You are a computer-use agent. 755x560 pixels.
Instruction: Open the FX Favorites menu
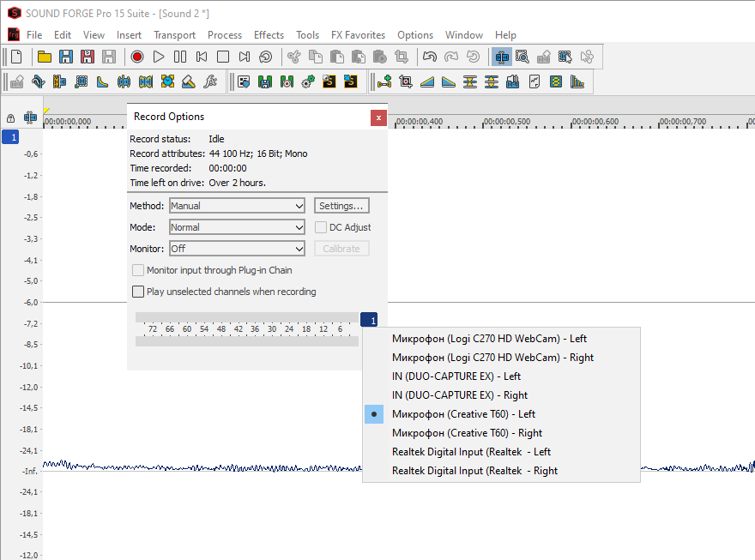pyautogui.click(x=358, y=35)
